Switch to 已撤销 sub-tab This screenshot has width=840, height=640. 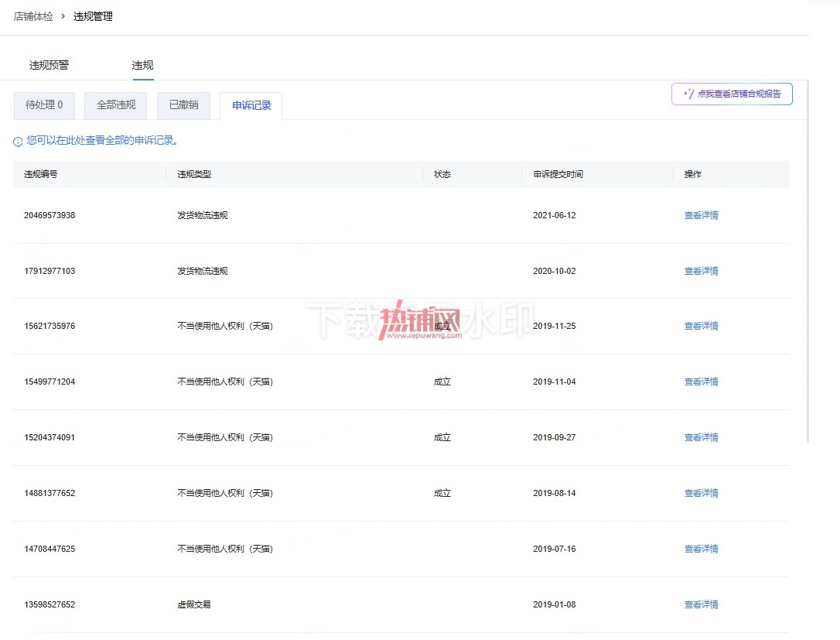click(184, 105)
